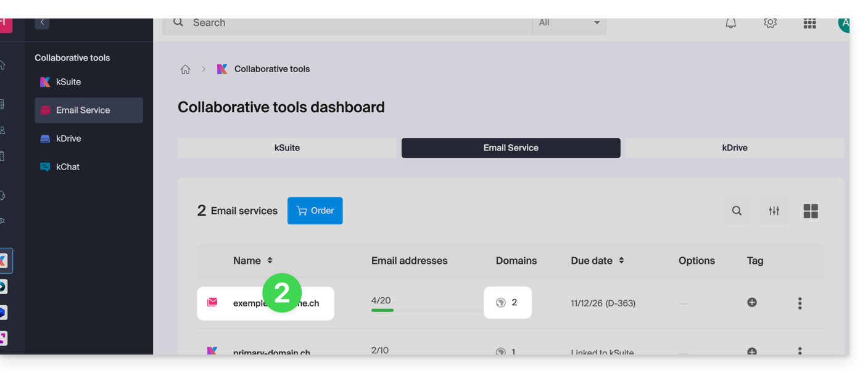Screen dimensions: 868x373
Task: Open three-dot menu for exemple email service
Action: (800, 303)
